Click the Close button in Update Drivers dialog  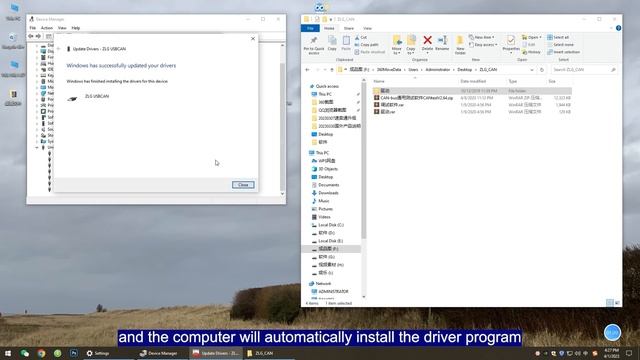pos(243,185)
